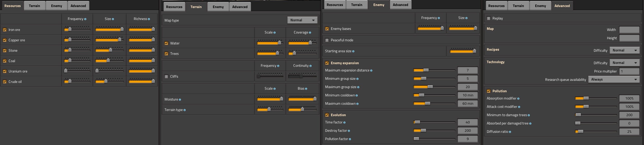Click the Diffusion ratio slider
Image resolution: width=644 pixels, height=145 pixels.
coord(596,131)
